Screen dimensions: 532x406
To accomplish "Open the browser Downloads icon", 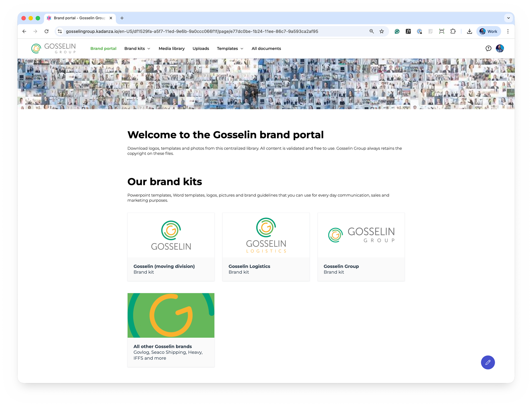I will click(469, 31).
